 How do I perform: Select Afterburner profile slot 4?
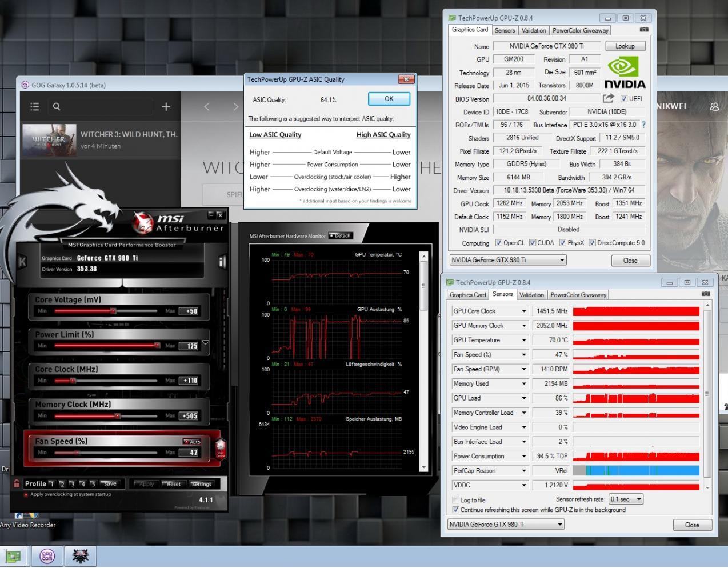pos(82,484)
